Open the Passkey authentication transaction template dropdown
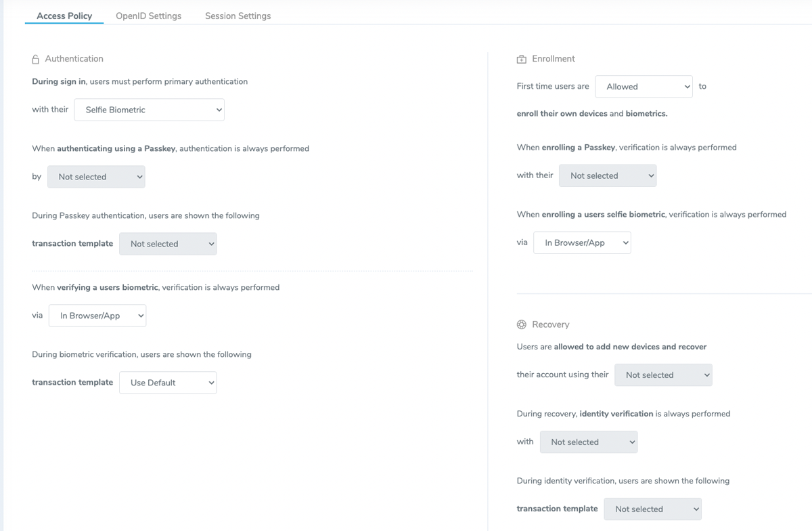 click(167, 243)
